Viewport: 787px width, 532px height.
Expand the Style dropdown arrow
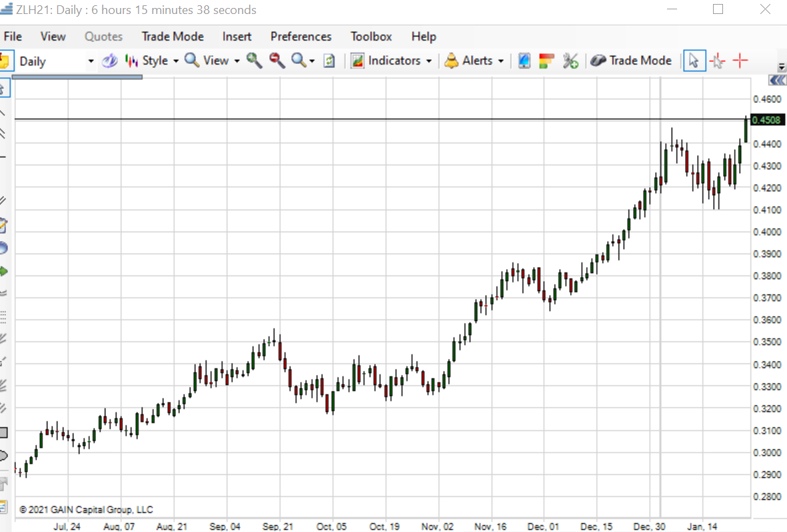click(x=176, y=61)
